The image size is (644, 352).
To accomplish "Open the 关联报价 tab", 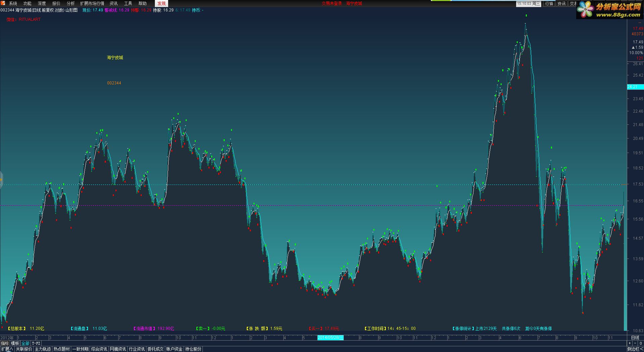I will [x=24, y=349].
